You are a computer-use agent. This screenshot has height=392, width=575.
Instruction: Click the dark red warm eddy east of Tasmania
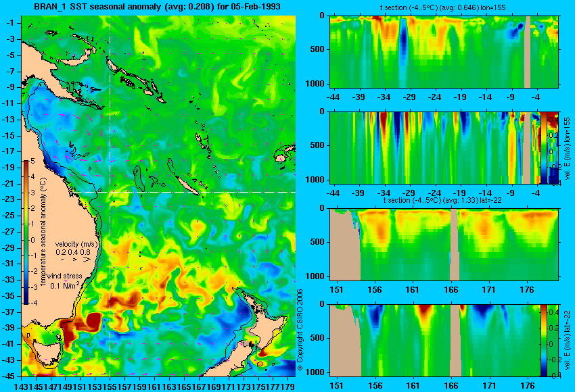(93, 322)
